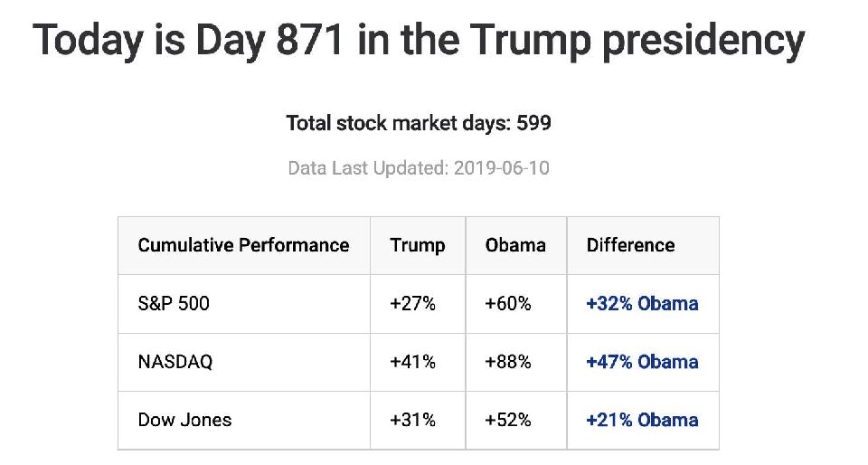Screen dimensions: 868x465
Task: Click Trump's +27% S&P 500 value
Action: click(412, 304)
